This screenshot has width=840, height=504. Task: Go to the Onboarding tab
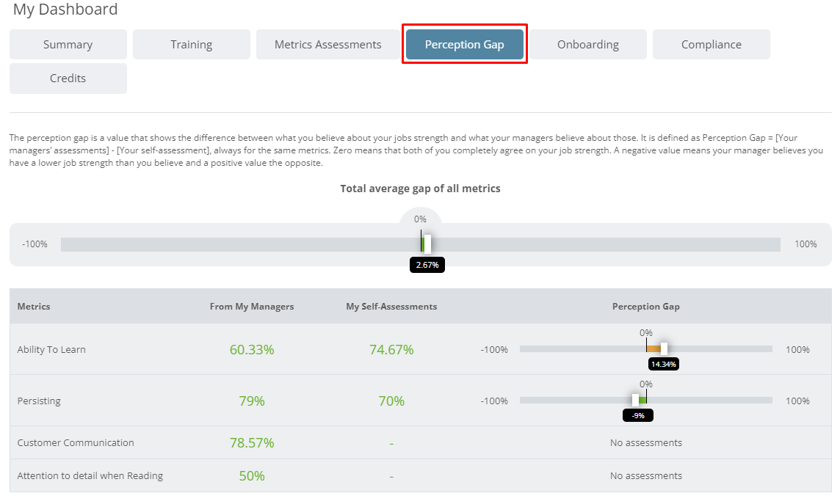(587, 45)
